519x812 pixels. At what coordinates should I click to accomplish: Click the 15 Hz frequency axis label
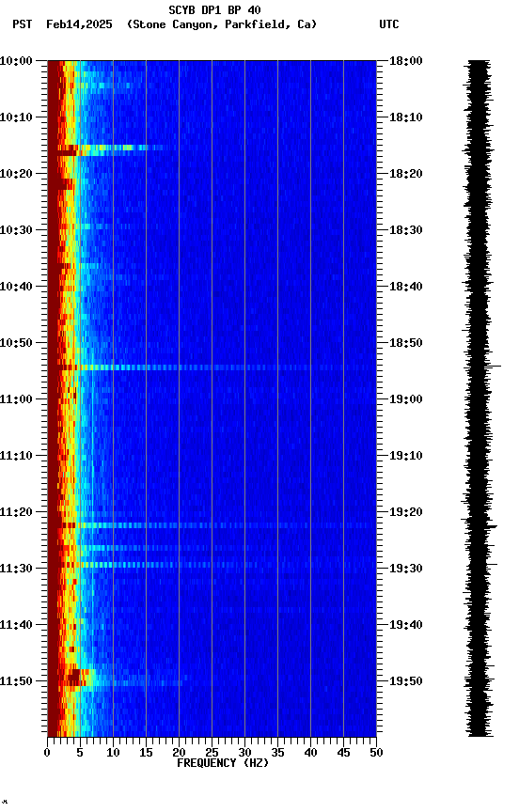click(x=146, y=754)
